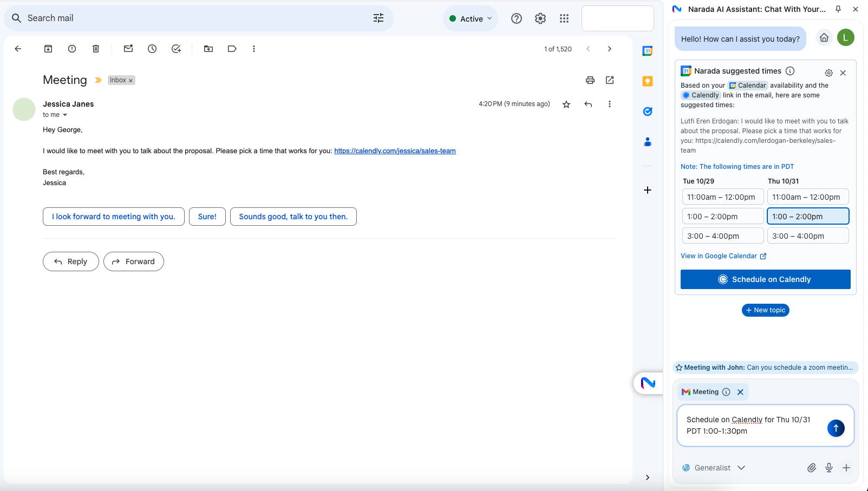868x491 pixels.
Task: Remove the Inbox label
Action: pyautogui.click(x=130, y=81)
